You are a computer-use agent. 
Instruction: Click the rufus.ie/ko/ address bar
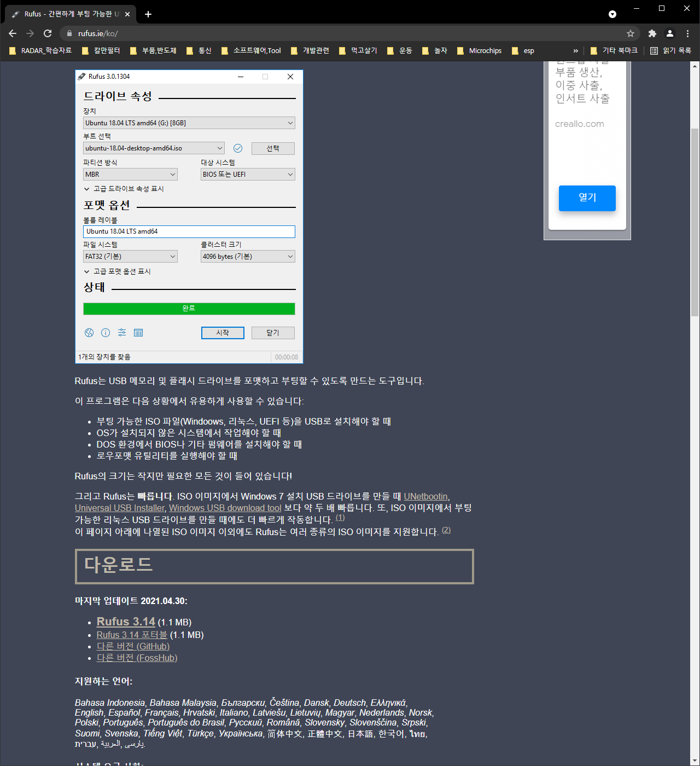point(350,33)
